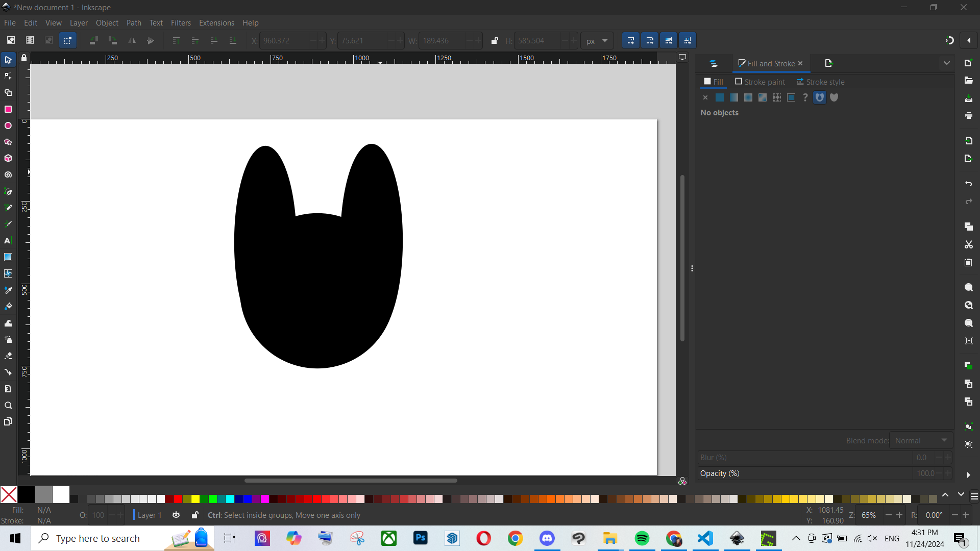
Task: Select the Connector tool
Action: click(8, 372)
